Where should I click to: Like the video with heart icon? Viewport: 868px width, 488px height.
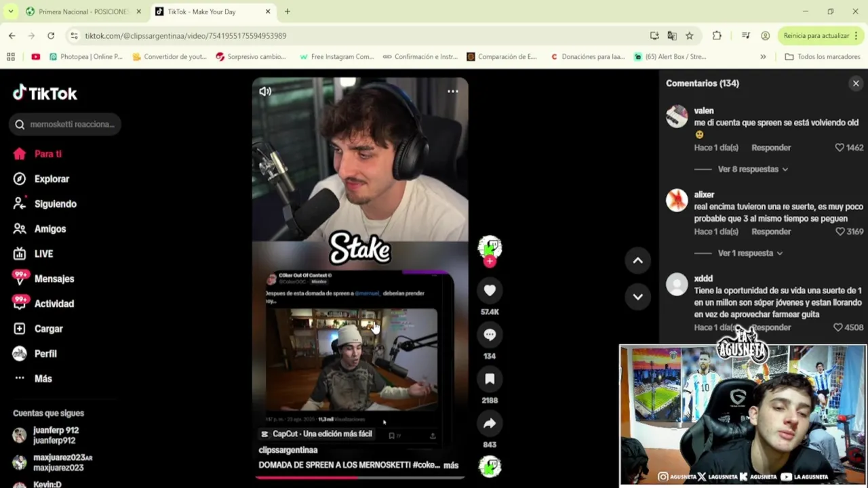click(x=490, y=290)
